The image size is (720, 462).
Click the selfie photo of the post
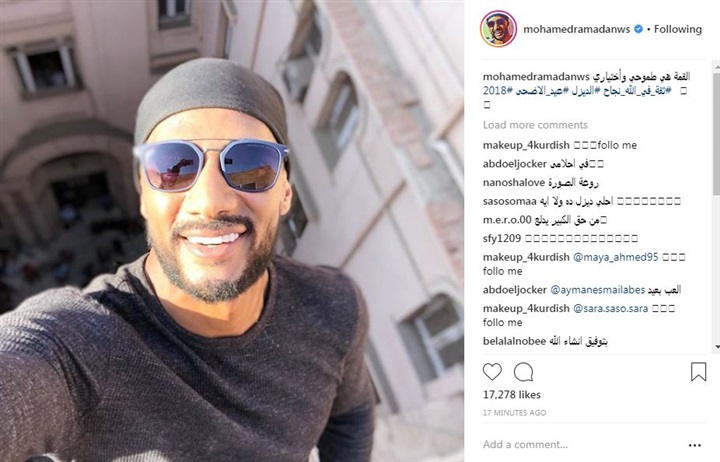(x=232, y=231)
